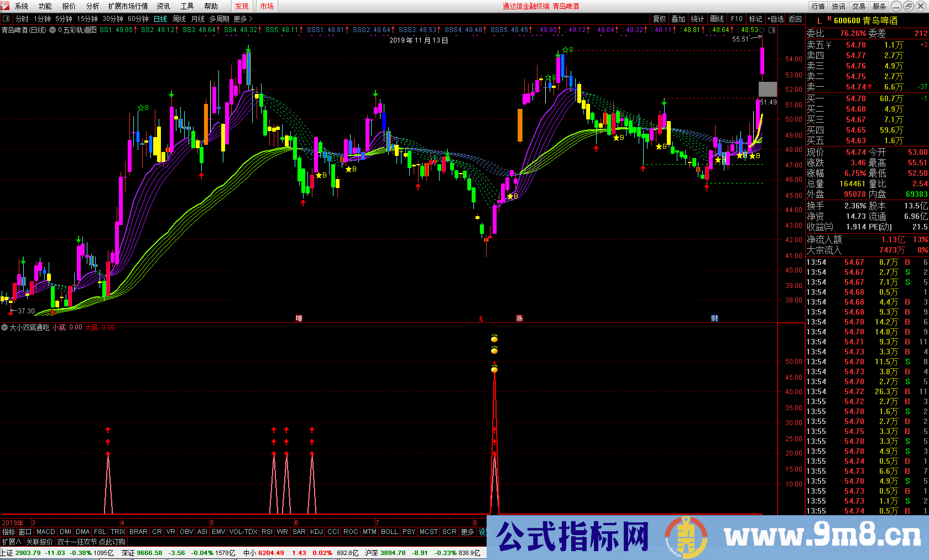Open the 窗口 selector
Image resolution: width=929 pixels, height=560 pixels.
point(25,532)
